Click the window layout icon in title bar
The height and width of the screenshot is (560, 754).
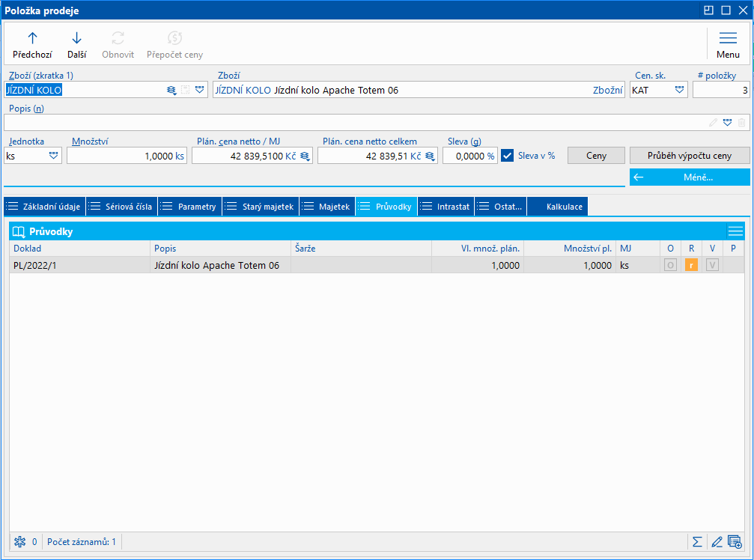708,10
